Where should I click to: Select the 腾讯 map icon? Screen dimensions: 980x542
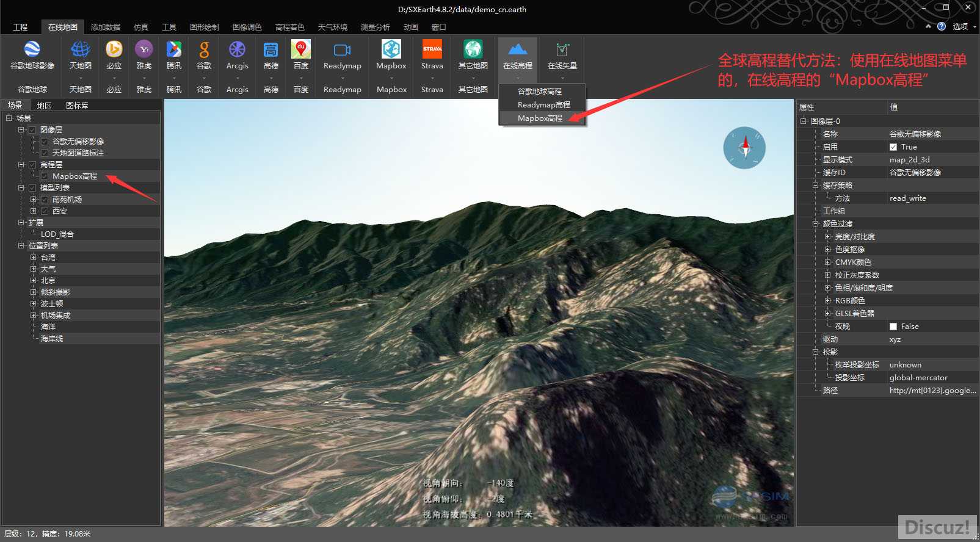[x=174, y=49]
